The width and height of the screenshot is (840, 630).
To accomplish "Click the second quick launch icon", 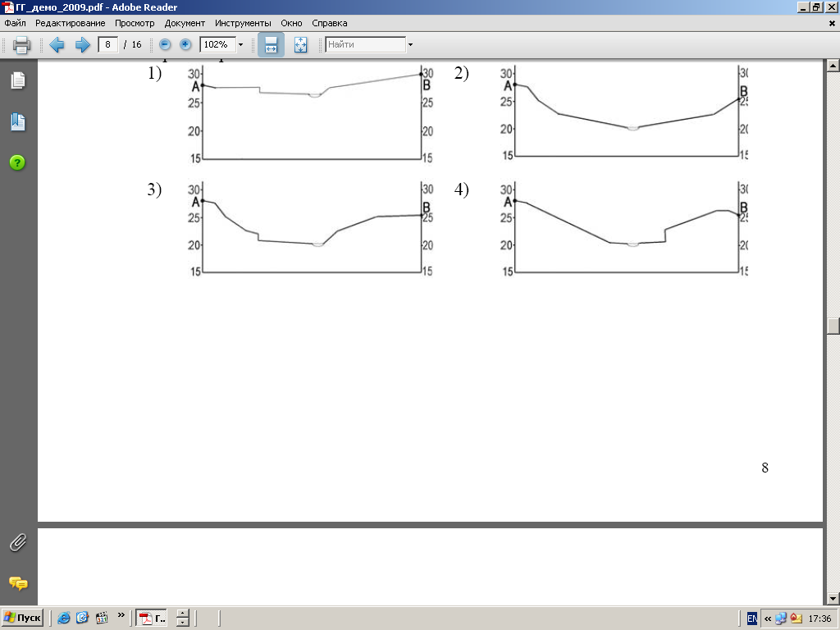I will tap(82, 619).
